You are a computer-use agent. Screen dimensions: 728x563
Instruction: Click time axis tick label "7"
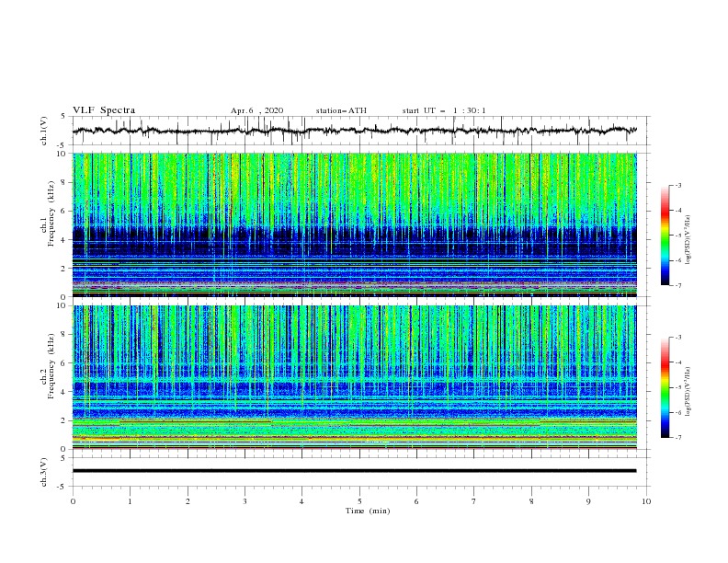click(x=474, y=501)
